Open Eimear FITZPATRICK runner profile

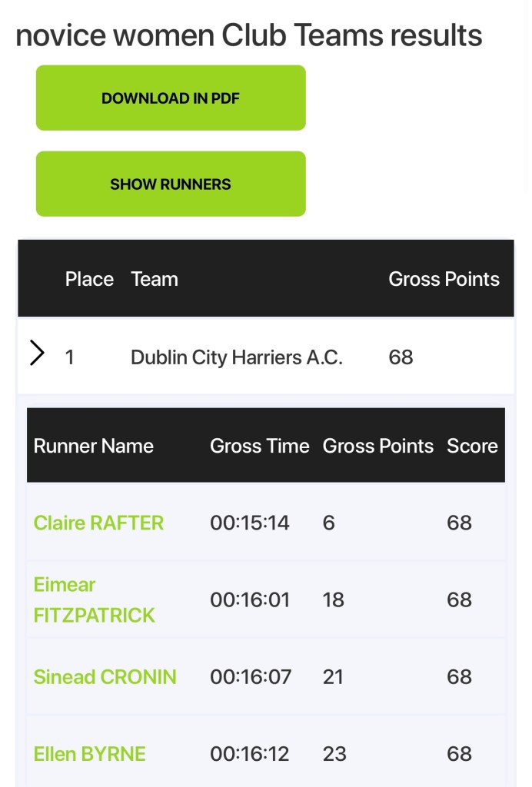[x=94, y=599]
